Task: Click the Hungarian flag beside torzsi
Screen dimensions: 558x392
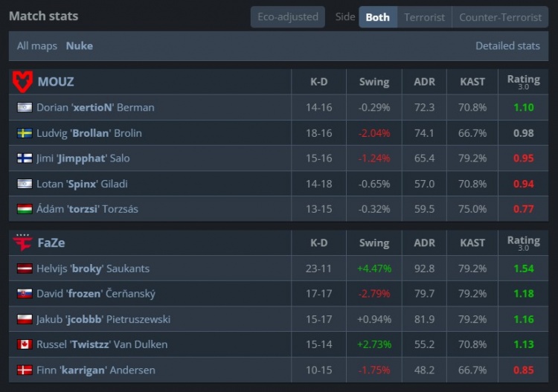Action: (25, 209)
